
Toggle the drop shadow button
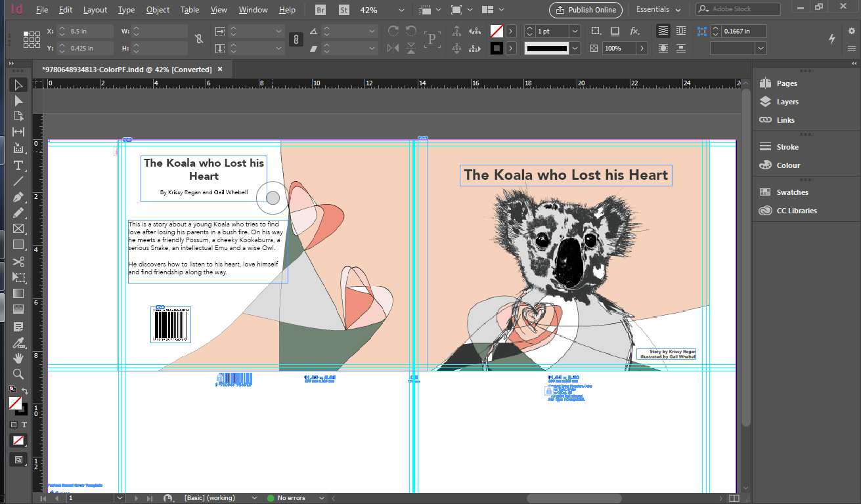(615, 31)
